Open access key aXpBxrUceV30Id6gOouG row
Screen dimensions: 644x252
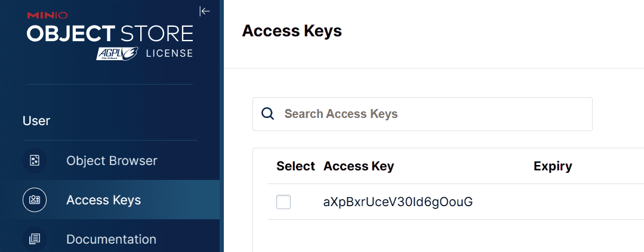point(398,202)
